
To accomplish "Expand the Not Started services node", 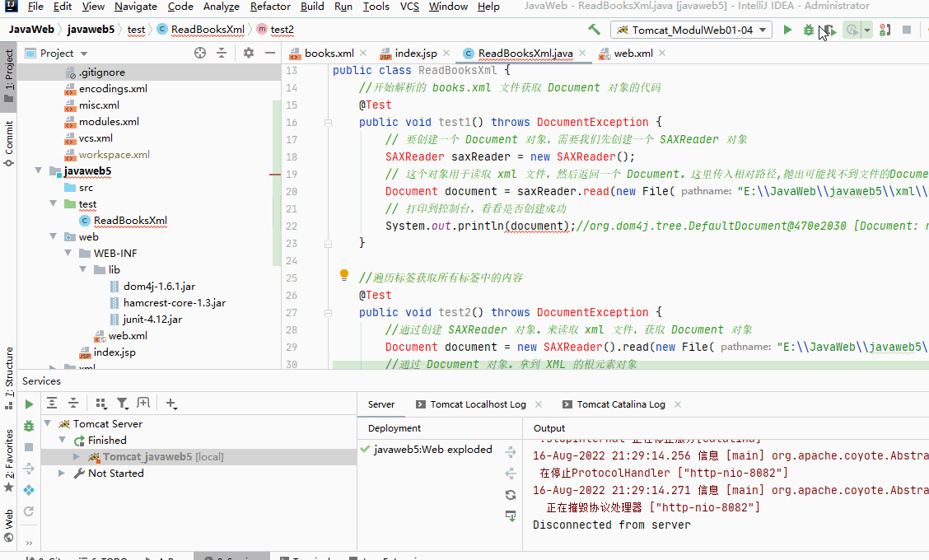I will pyautogui.click(x=62, y=473).
